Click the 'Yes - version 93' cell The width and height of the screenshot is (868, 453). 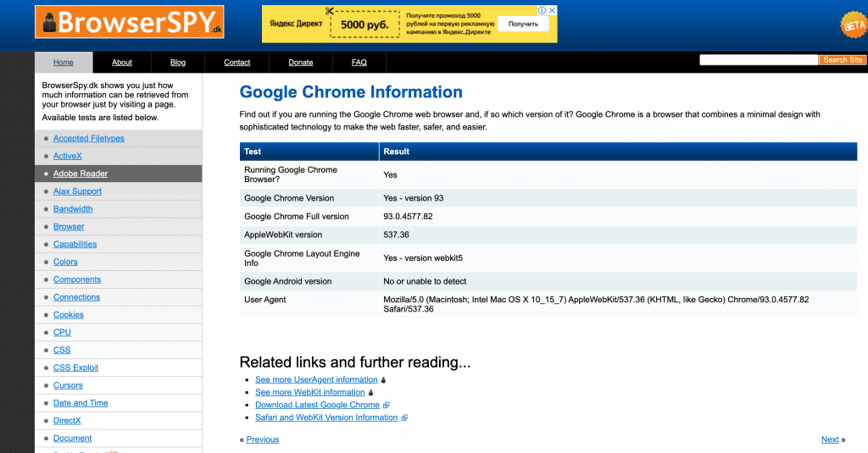click(x=618, y=198)
